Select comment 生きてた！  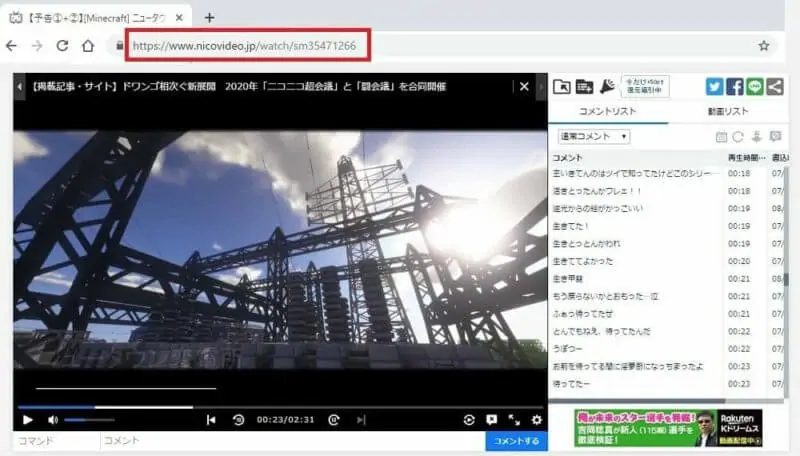click(x=571, y=226)
